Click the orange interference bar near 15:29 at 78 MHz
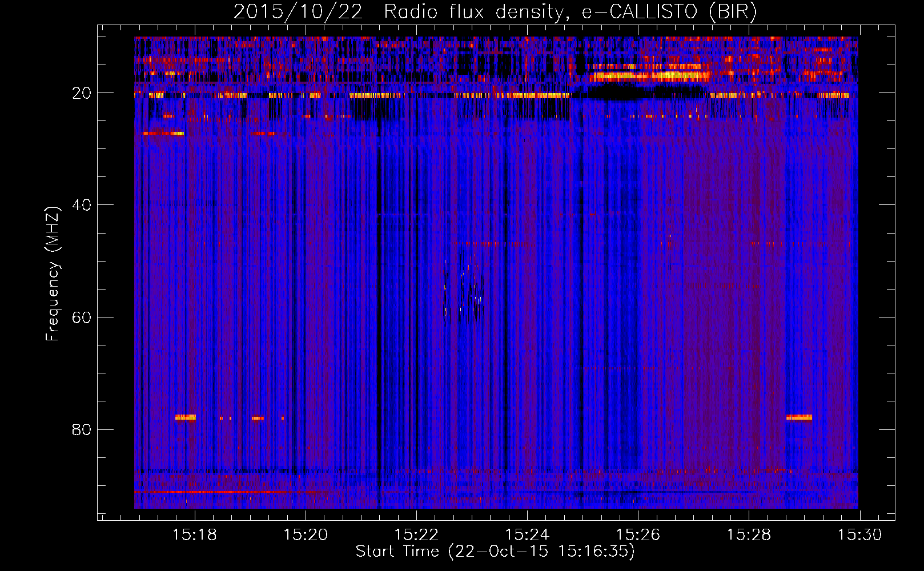Image resolution: width=924 pixels, height=571 pixels. pos(799,417)
